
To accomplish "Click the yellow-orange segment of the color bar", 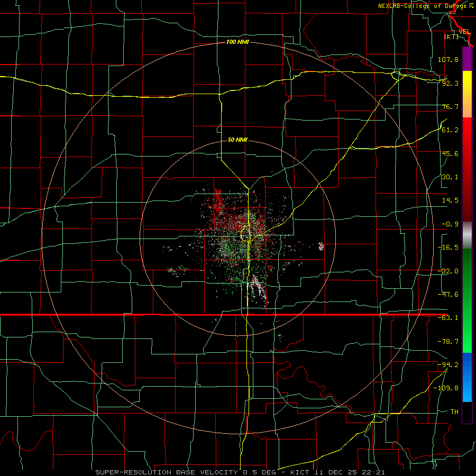I will (x=467, y=94).
